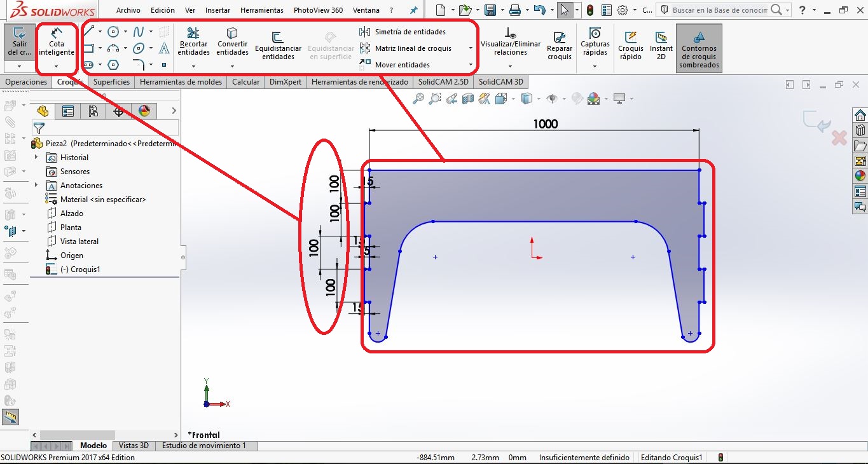Open DisplayManager tab icon
Viewport: 868px width, 464px height.
pyautogui.click(x=144, y=111)
